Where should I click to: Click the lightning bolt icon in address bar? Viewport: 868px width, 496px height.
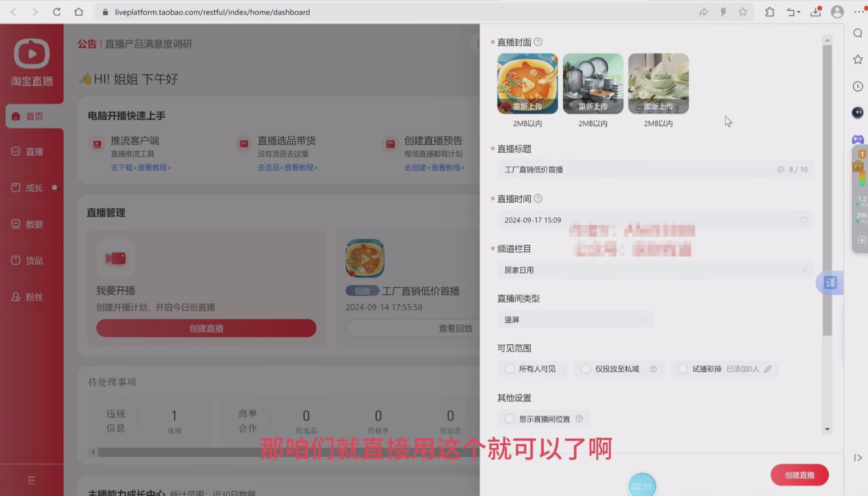(724, 12)
